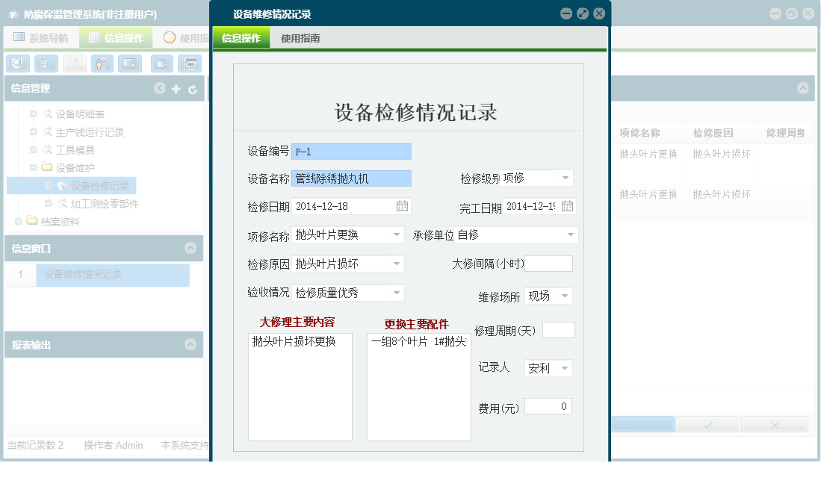Viewport: 821px width, 504px height.
Task: Open the calendar picker next to 完工日期
Action: (566, 206)
